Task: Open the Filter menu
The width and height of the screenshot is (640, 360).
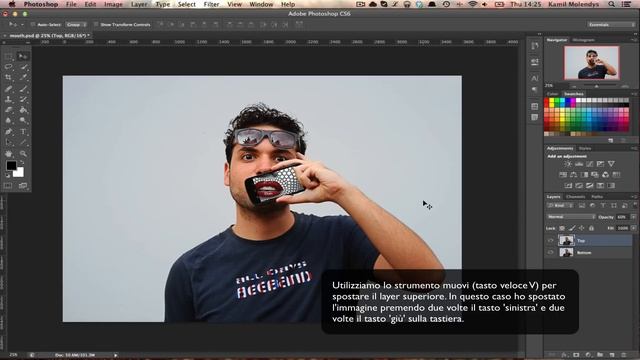Action: (x=211, y=4)
